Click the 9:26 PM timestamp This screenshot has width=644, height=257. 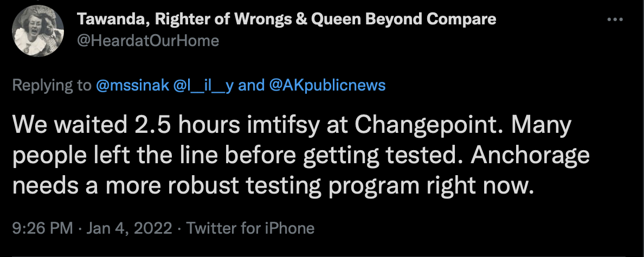[42, 228]
